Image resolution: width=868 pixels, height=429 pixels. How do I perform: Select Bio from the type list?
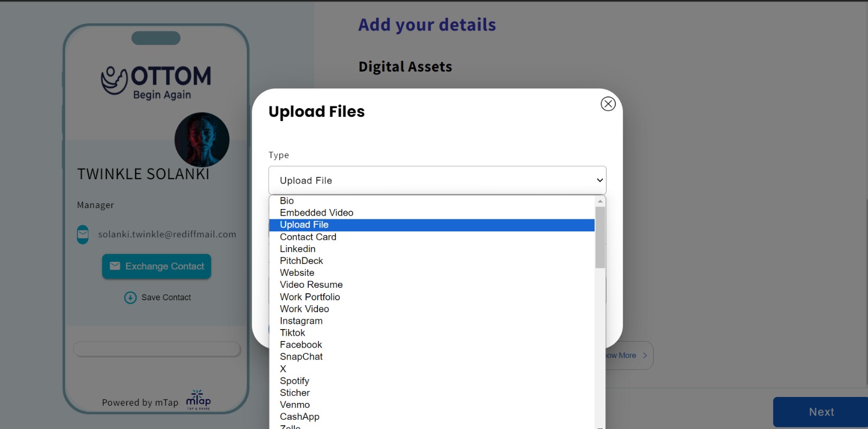click(432, 201)
